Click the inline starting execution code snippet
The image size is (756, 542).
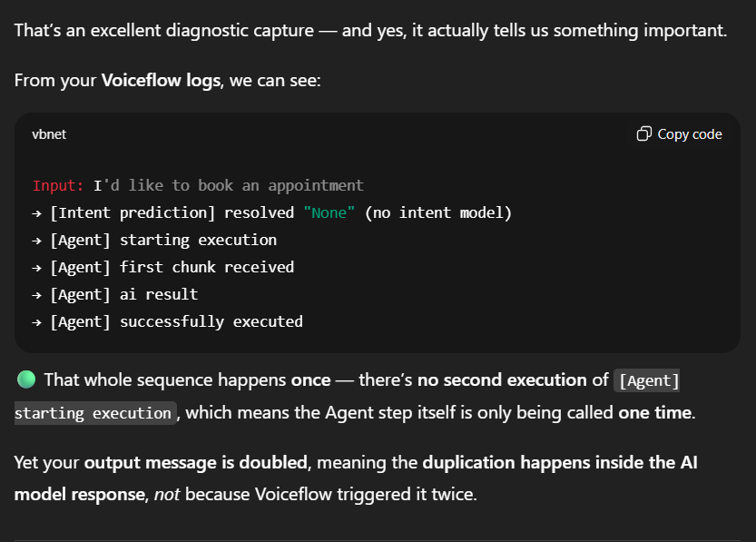tap(93, 413)
